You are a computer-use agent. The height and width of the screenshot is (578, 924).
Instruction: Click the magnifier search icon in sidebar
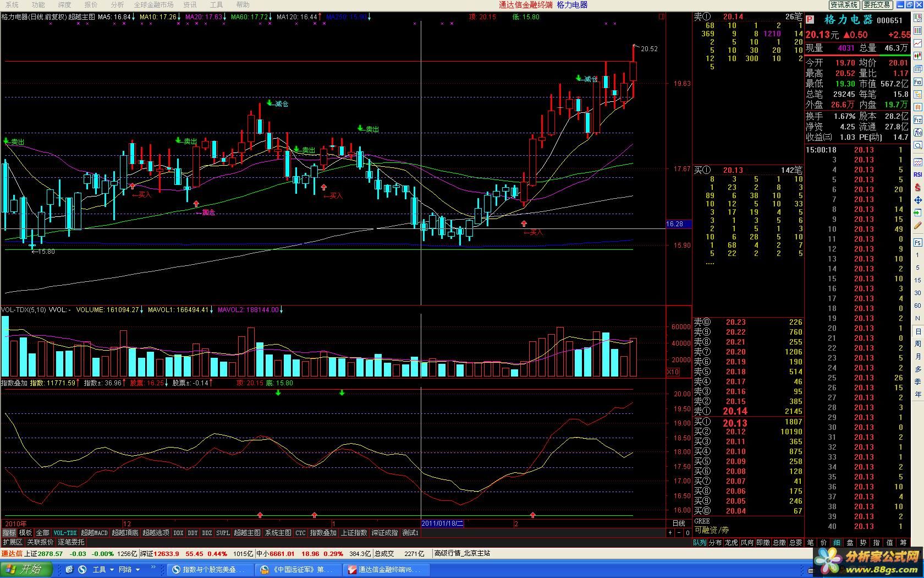[917, 145]
